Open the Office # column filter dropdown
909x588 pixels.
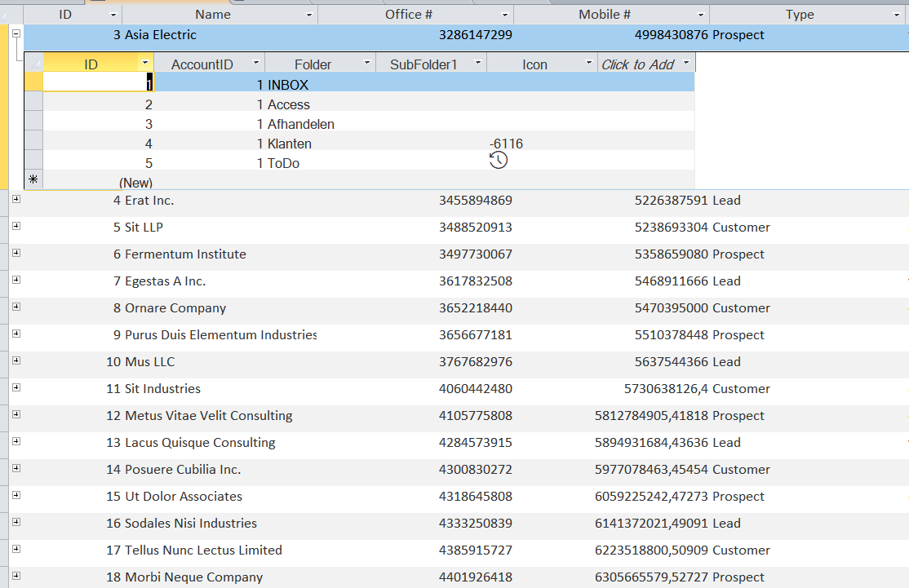(505, 15)
